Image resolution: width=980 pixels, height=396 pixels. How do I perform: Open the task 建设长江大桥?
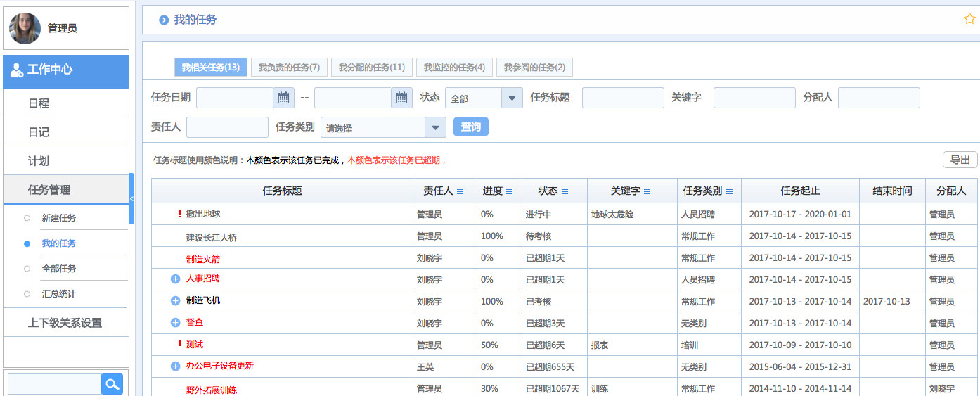tap(212, 237)
